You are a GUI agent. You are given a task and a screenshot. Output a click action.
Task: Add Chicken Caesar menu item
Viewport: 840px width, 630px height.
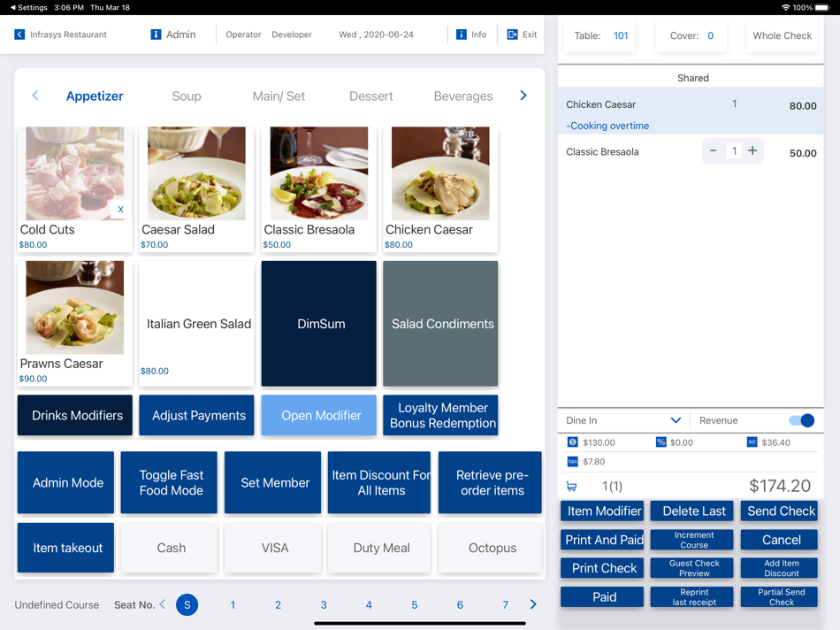click(440, 189)
